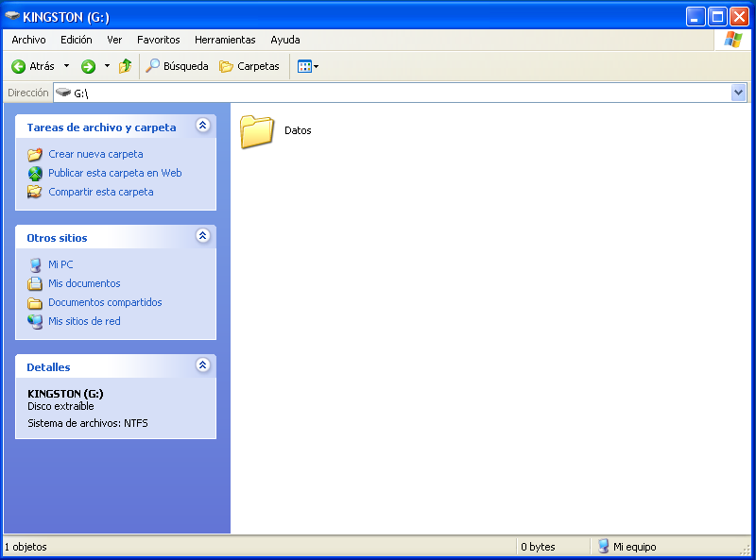The image size is (756, 560).
Task: Open the Edición menu
Action: 77,40
